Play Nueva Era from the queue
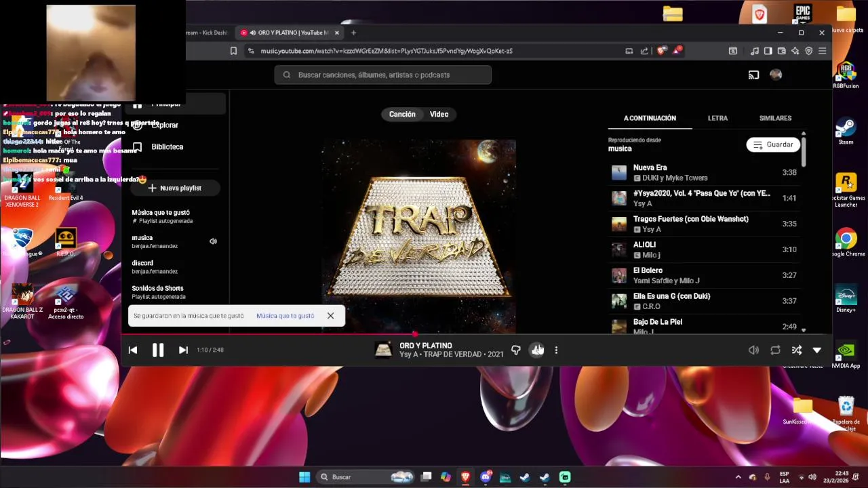Image resolution: width=868 pixels, height=488 pixels. tap(704, 172)
